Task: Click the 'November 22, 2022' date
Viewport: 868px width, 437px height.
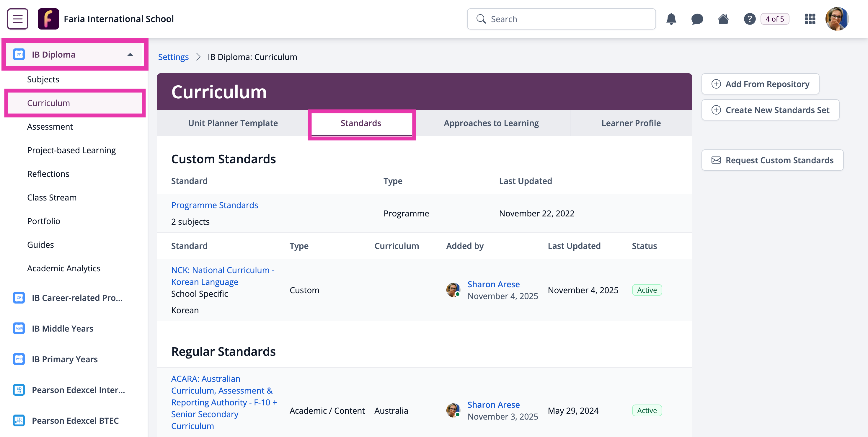Action: click(536, 213)
